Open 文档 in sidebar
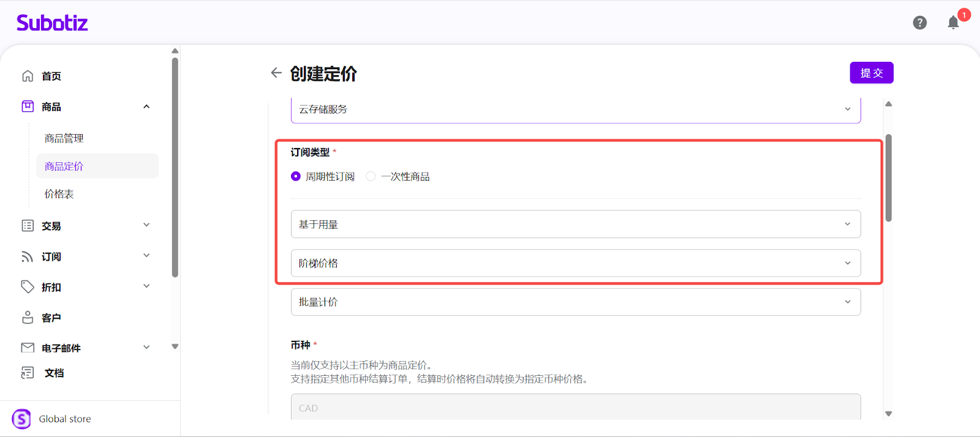Viewport: 980px width, 437px height. 54,373
